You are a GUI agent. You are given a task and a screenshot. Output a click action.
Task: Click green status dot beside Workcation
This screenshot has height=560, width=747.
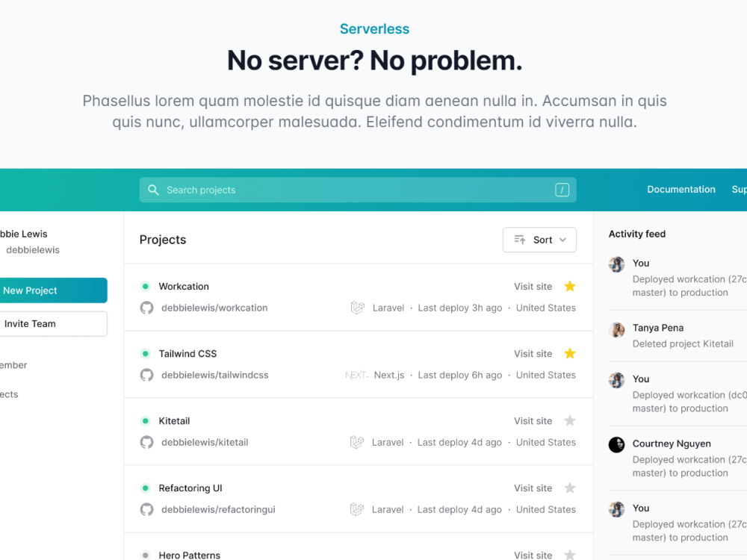point(146,286)
